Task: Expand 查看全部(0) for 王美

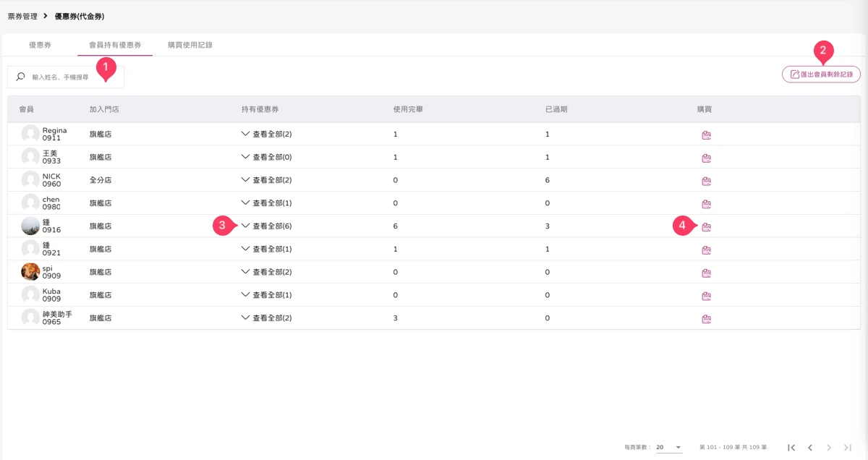Action: [x=266, y=157]
